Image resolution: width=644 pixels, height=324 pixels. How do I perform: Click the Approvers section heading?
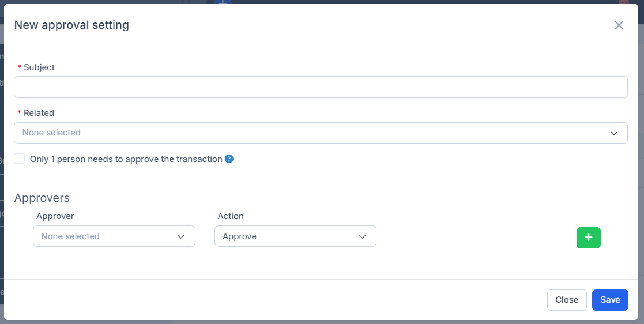(42, 198)
